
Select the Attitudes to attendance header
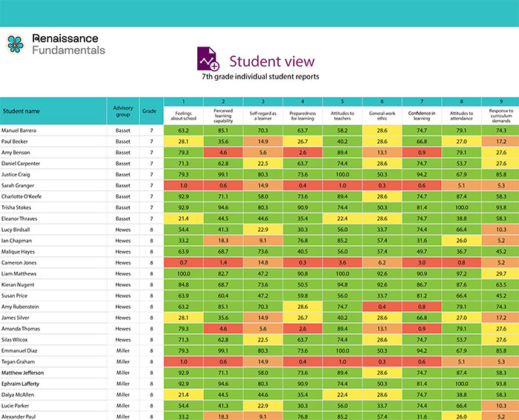461,115
